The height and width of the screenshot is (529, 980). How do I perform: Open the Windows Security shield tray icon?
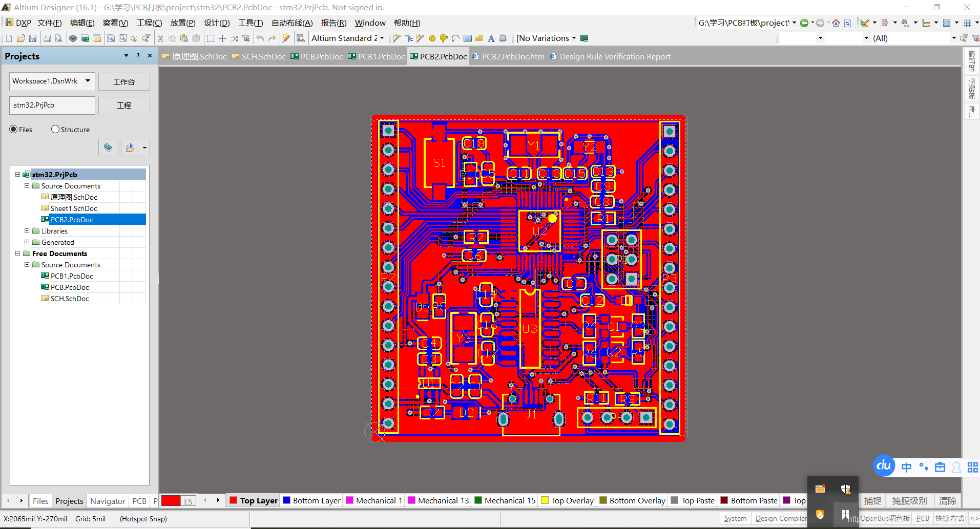[846, 489]
